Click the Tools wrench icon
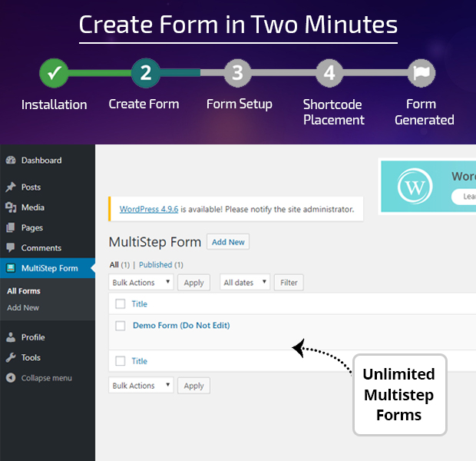The width and height of the screenshot is (476, 461). (x=11, y=357)
